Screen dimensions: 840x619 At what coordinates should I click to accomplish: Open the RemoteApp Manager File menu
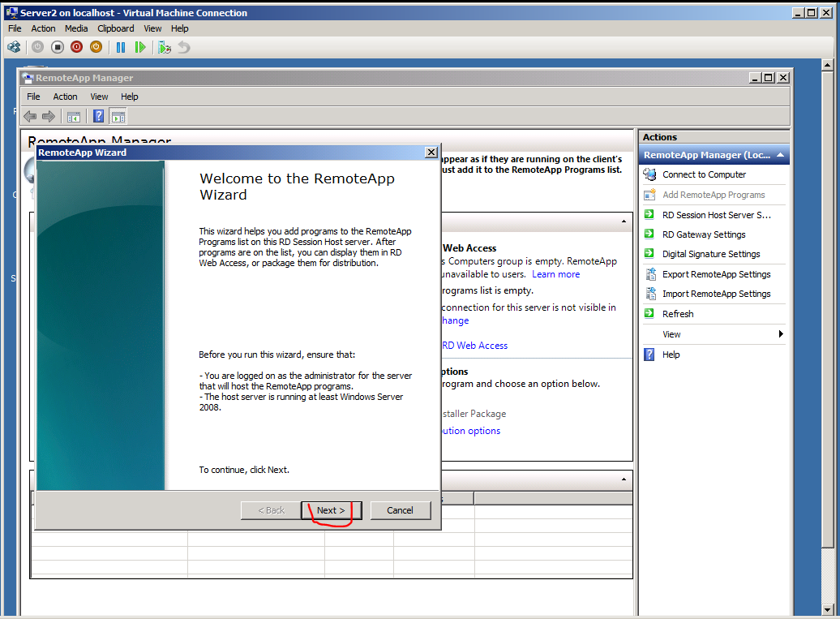[x=33, y=97]
